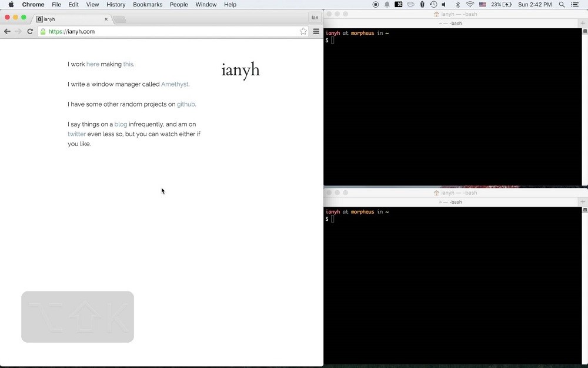Click the lower terminal scrollbar button
This screenshot has width=588, height=368.
click(585, 210)
